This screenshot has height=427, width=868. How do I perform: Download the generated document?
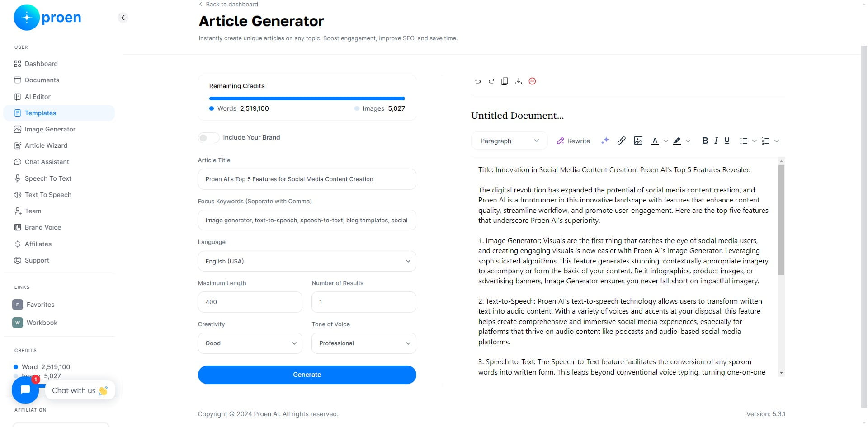(x=519, y=81)
